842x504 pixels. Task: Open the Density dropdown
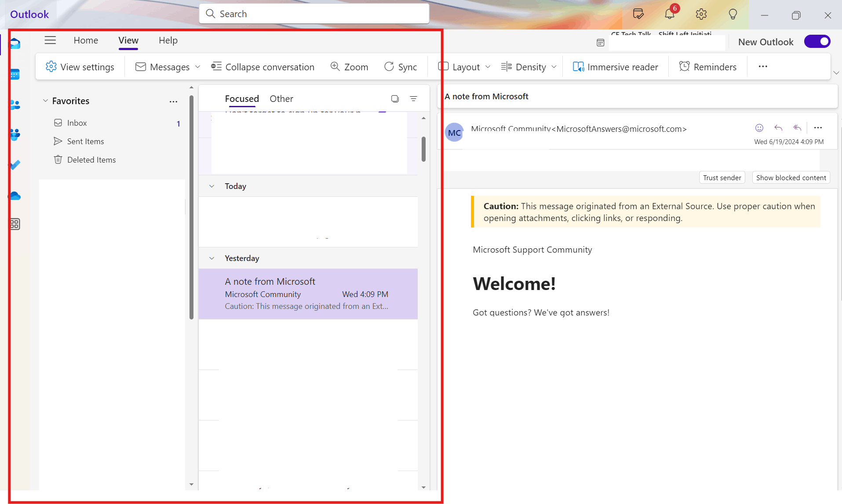pyautogui.click(x=529, y=67)
